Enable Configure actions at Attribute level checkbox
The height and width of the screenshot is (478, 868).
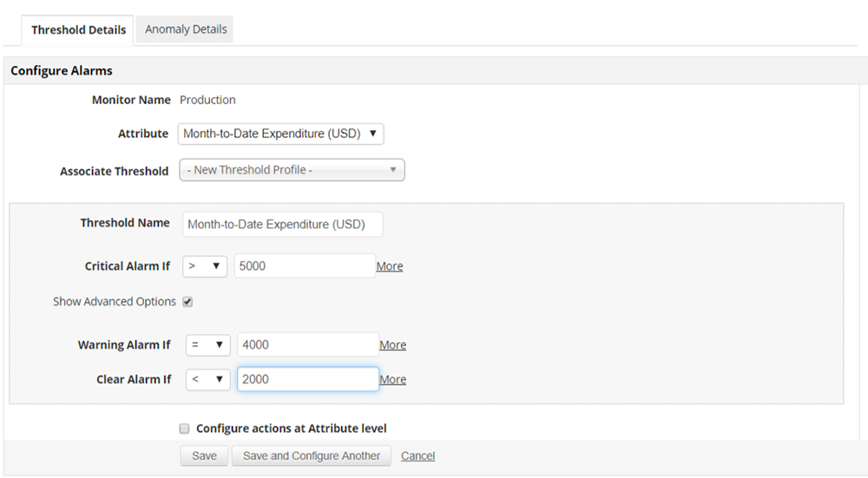point(184,429)
